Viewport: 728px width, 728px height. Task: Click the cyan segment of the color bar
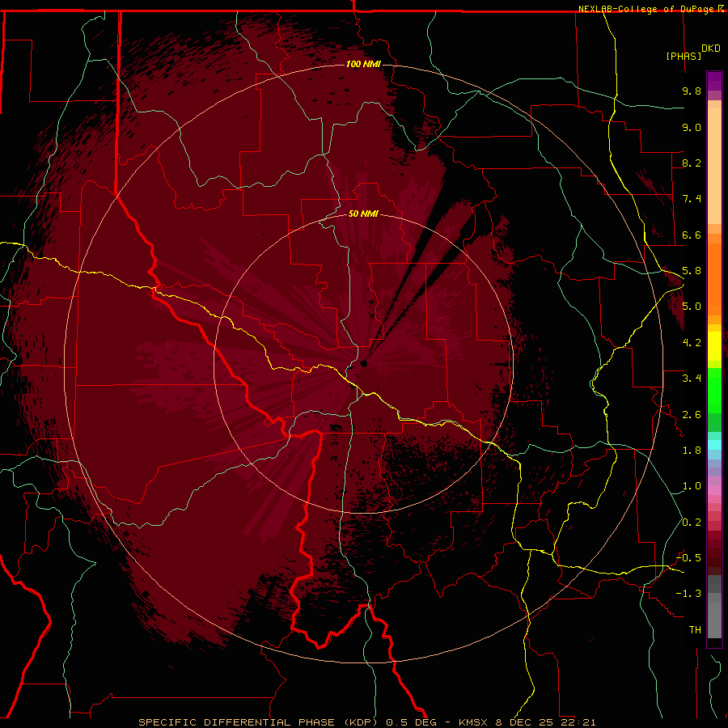[714, 445]
